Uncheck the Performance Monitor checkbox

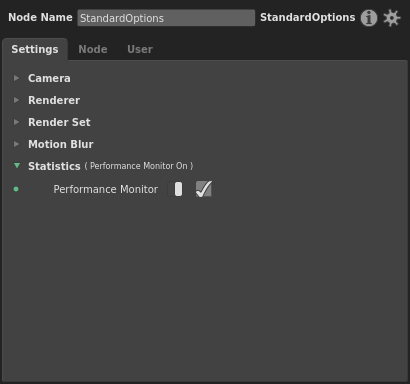pos(204,189)
